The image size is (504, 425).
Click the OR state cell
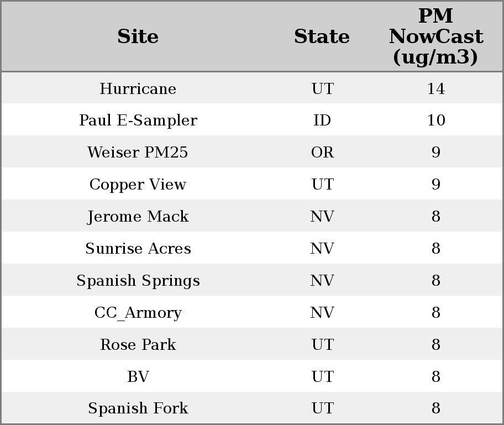[x=322, y=153]
